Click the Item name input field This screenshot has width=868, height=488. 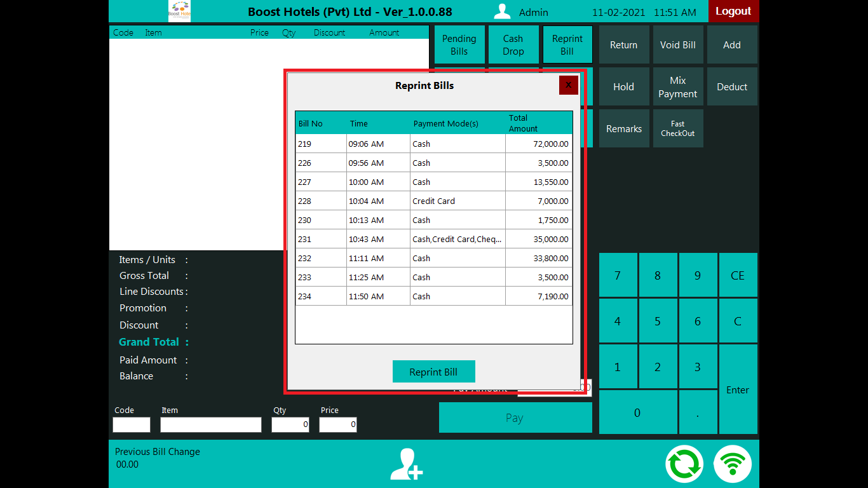(x=210, y=424)
